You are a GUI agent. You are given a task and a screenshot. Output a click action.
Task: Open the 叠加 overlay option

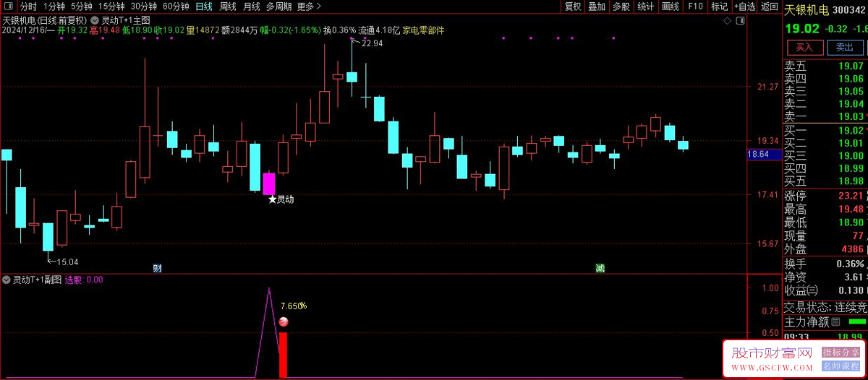pyautogui.click(x=597, y=7)
